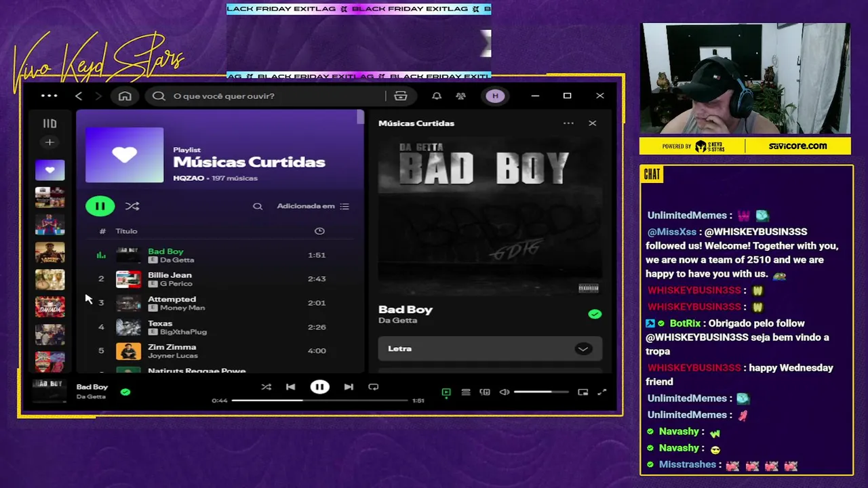Open more options in Now Playing panel

pyautogui.click(x=568, y=123)
